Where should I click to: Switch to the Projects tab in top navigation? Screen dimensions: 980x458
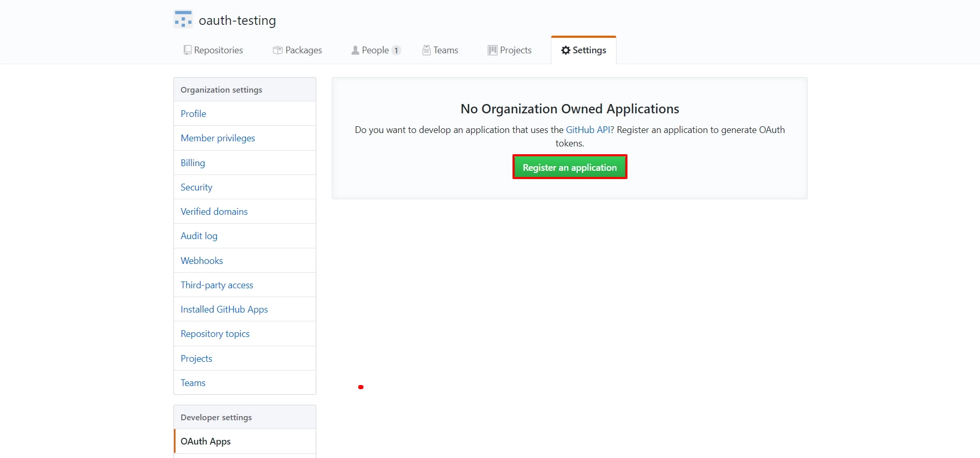pyautogui.click(x=509, y=50)
